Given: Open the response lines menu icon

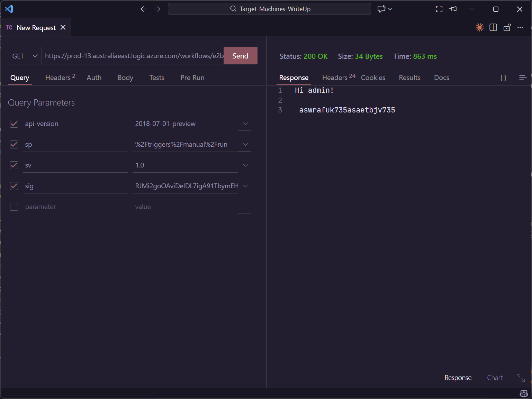Looking at the screenshot, I should [x=523, y=78].
